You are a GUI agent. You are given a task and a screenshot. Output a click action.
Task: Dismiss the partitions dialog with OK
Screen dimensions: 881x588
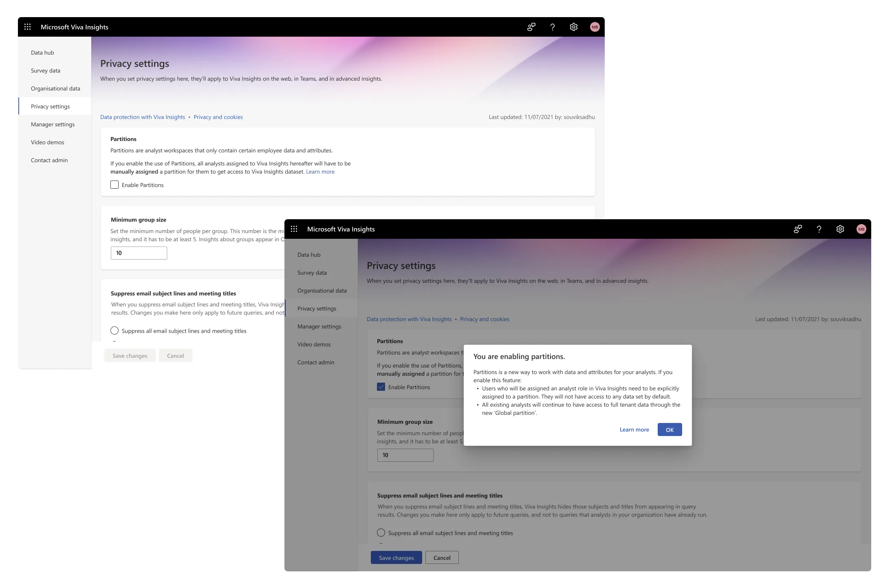click(670, 429)
